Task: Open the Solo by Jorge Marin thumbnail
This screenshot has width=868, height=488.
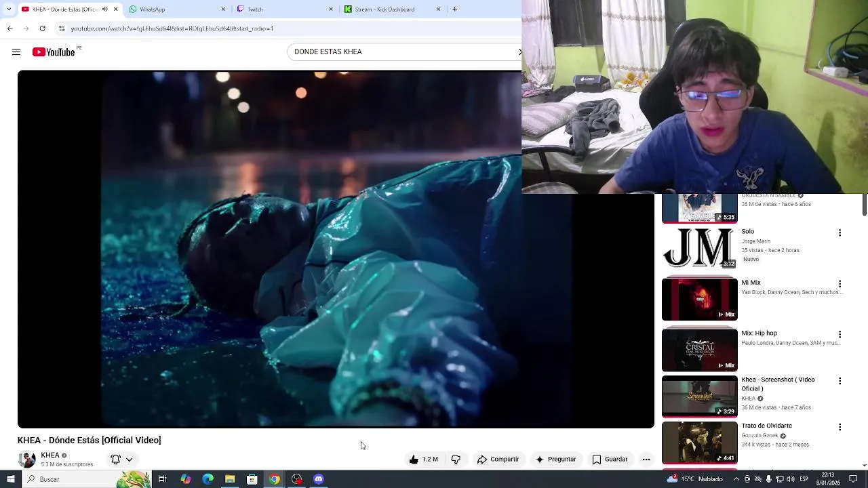Action: click(x=699, y=248)
